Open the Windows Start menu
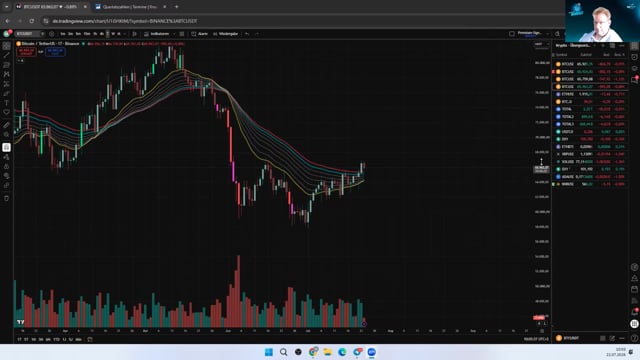640x360 pixels. pyautogui.click(x=269, y=352)
